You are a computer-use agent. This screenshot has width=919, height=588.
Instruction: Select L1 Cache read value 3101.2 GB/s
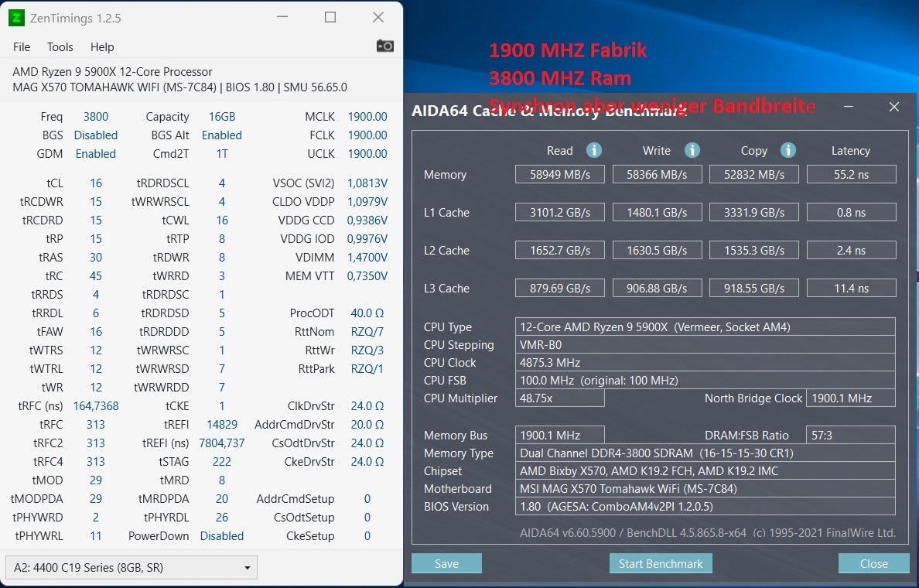(560, 212)
